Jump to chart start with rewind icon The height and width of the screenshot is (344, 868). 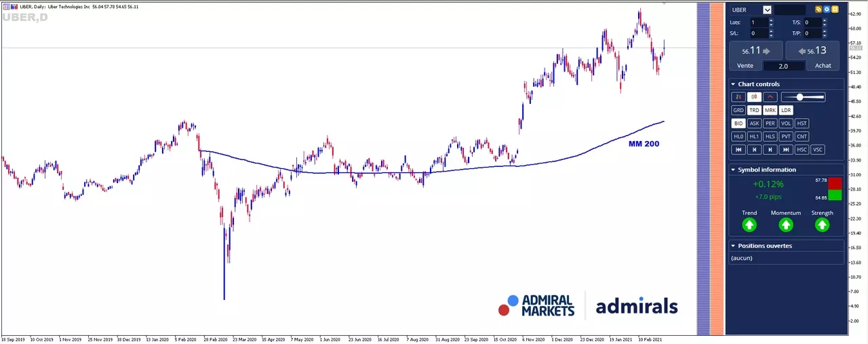(738, 149)
